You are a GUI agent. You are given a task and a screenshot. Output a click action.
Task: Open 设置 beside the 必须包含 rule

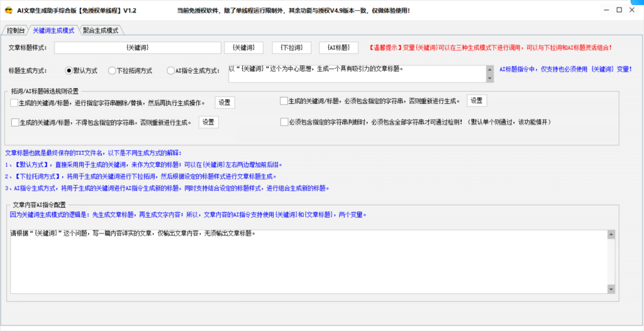click(x=477, y=101)
